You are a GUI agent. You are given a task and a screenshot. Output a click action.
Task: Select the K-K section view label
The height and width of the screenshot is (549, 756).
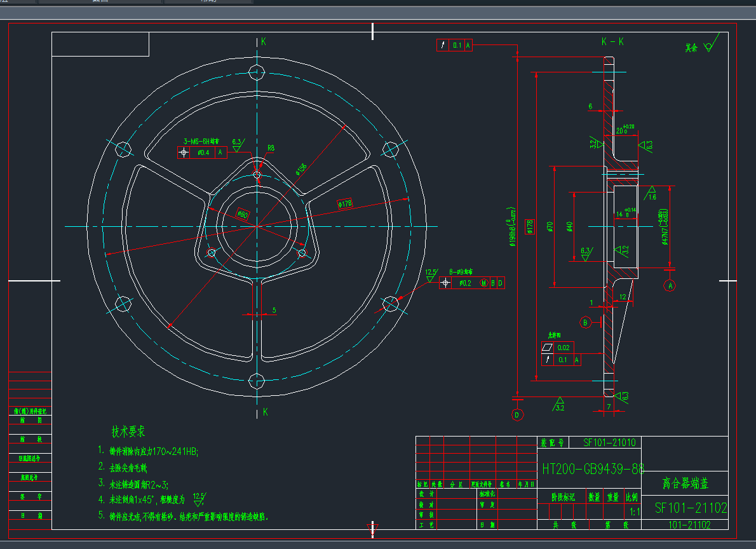tap(612, 42)
